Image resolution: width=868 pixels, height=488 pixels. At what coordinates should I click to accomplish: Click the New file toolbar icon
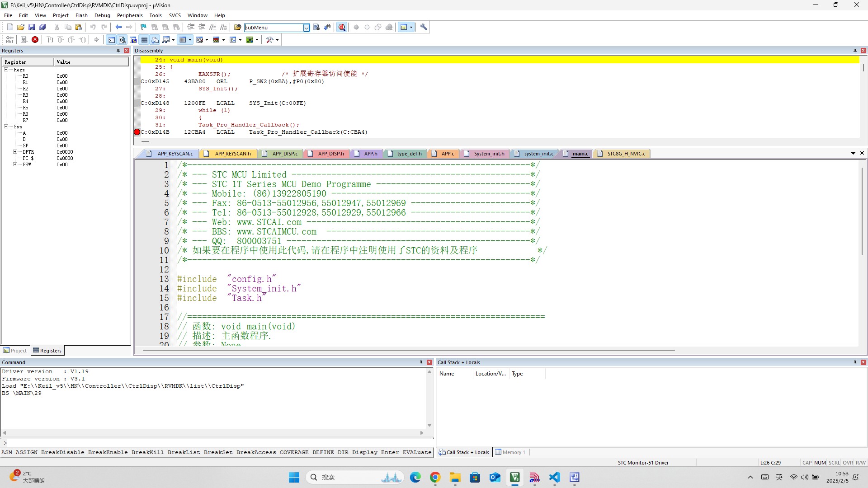pyautogui.click(x=10, y=28)
